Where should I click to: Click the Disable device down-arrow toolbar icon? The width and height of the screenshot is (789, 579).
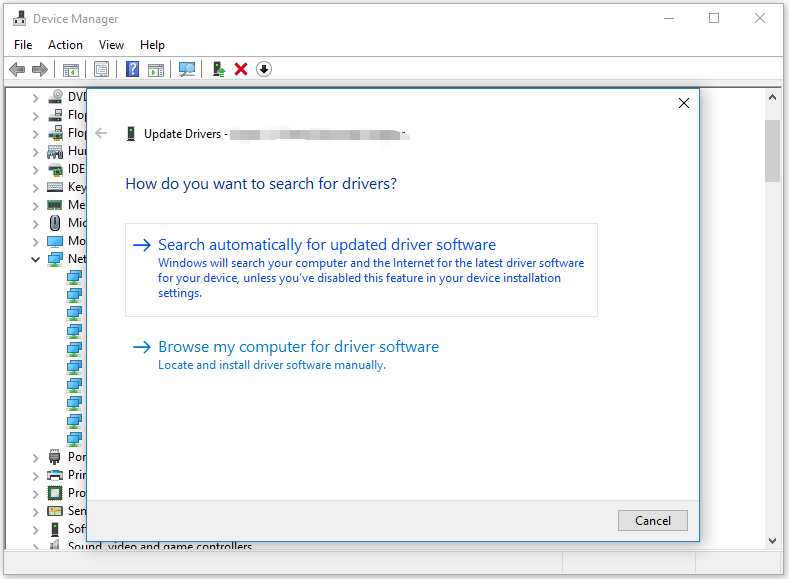click(x=264, y=69)
